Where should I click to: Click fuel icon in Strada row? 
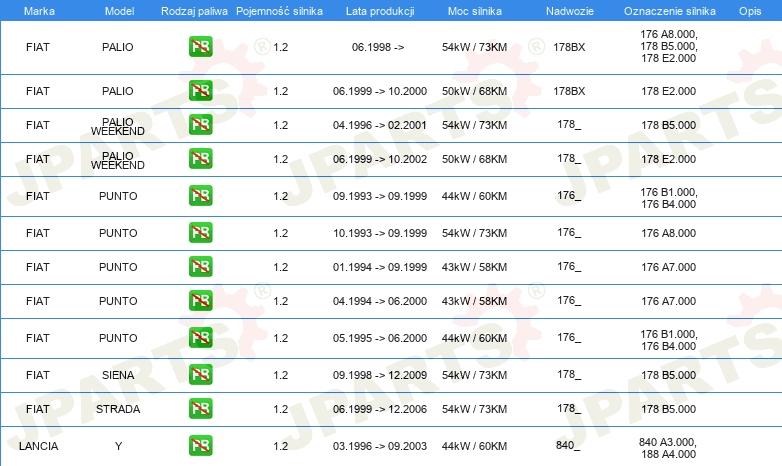(x=200, y=409)
